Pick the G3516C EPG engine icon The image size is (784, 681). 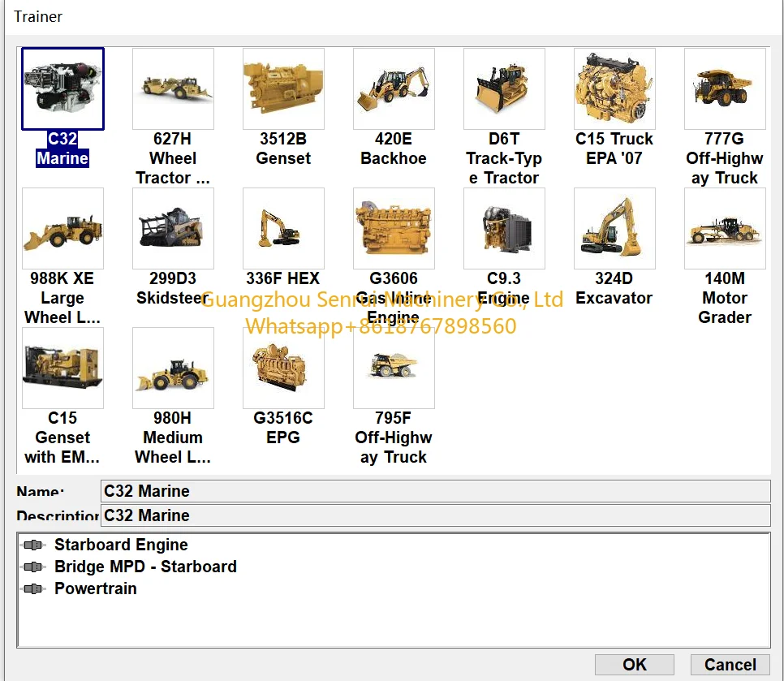[283, 368]
